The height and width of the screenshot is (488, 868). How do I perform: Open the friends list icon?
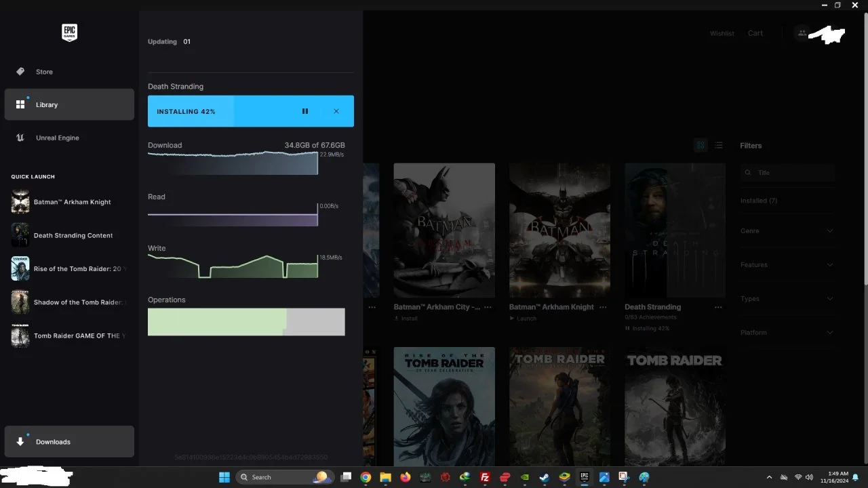click(x=802, y=33)
